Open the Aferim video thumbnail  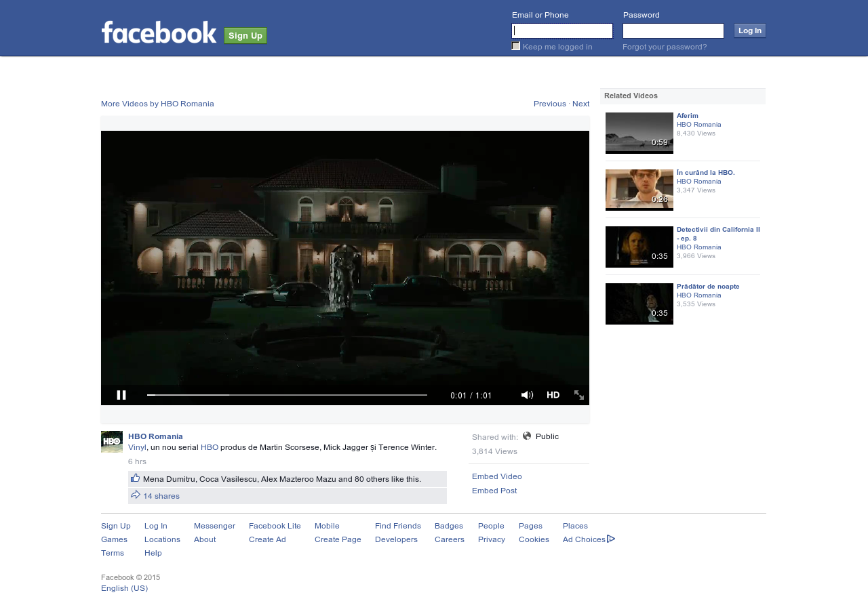639,133
